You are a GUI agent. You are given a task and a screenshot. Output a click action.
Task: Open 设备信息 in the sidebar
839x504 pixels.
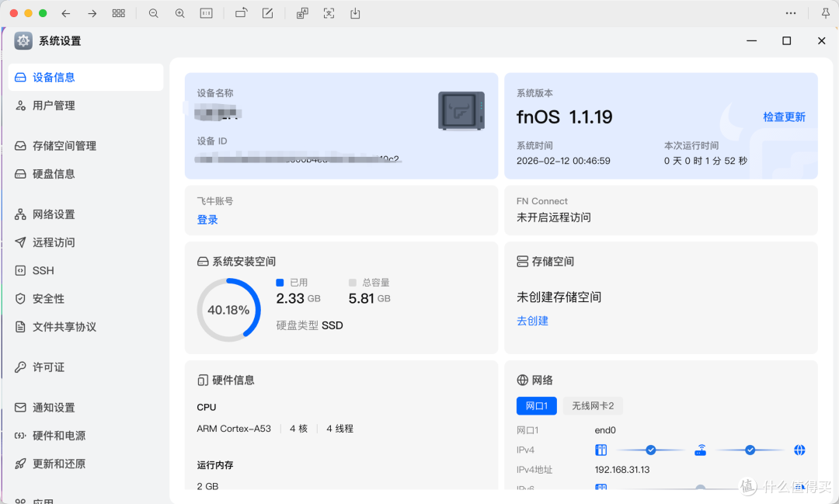[x=85, y=77]
